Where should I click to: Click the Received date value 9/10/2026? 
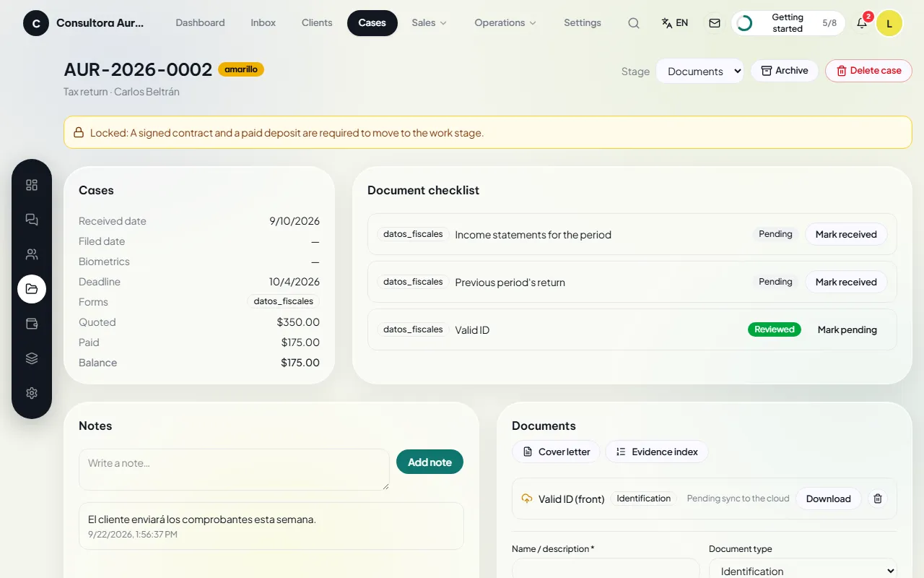(295, 221)
